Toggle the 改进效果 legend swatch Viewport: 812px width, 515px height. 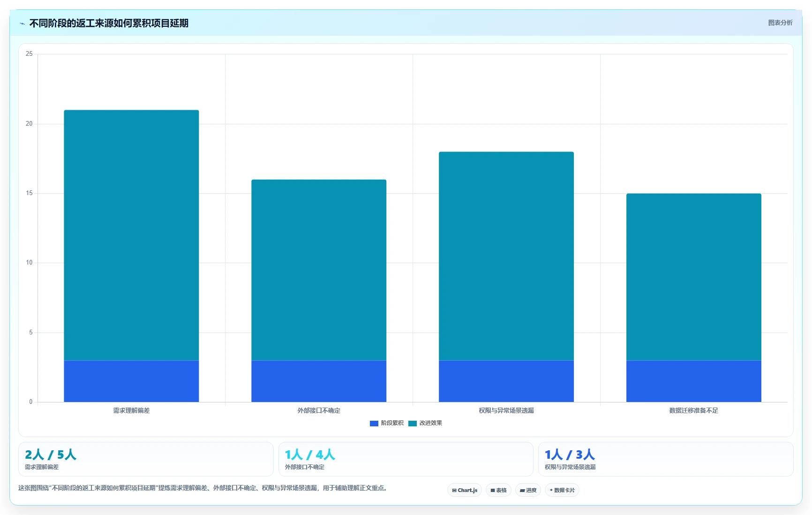pos(413,423)
